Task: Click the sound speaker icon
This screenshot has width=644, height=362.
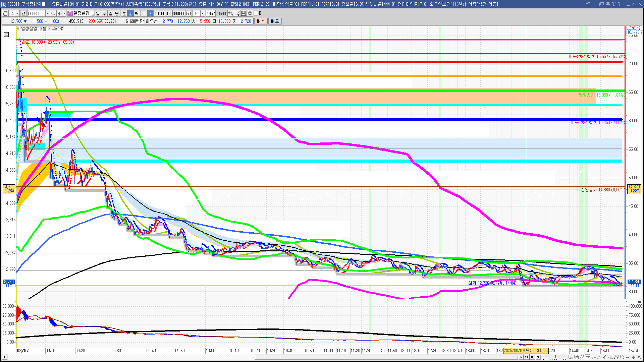Action: 59,13
